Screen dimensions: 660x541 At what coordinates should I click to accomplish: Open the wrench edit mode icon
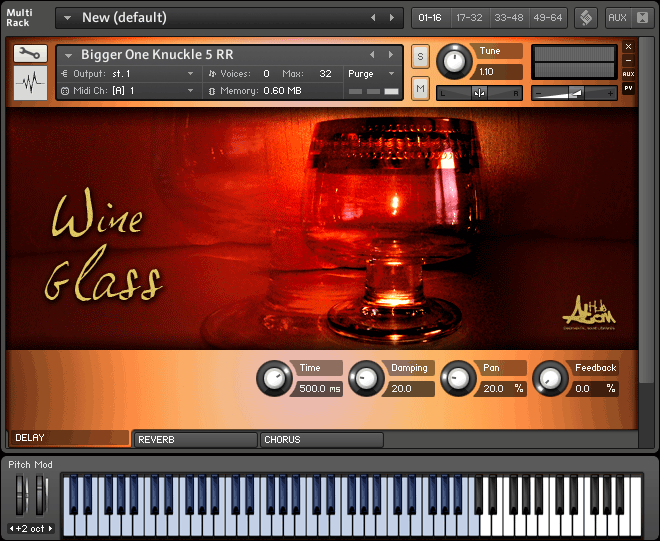pos(30,53)
